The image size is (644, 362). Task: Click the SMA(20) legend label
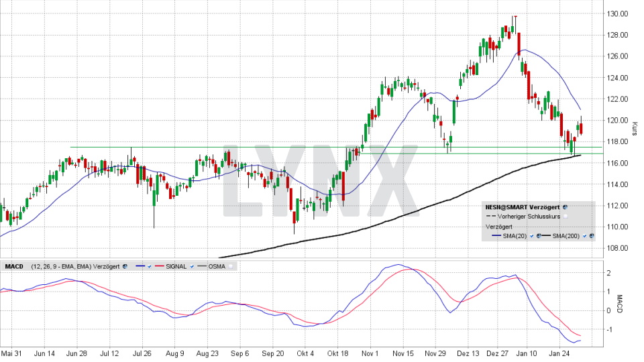tap(515, 236)
